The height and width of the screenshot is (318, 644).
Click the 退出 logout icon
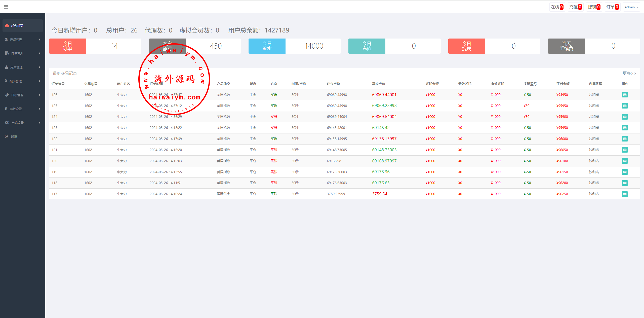click(x=7, y=136)
